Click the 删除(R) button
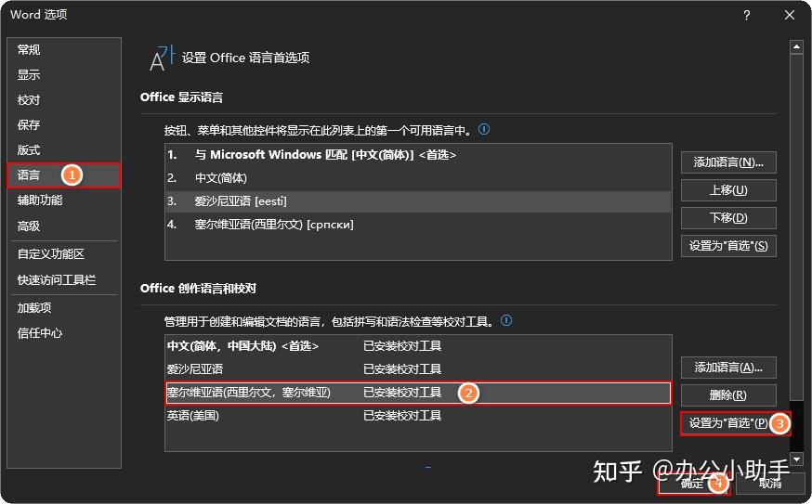 [x=728, y=395]
